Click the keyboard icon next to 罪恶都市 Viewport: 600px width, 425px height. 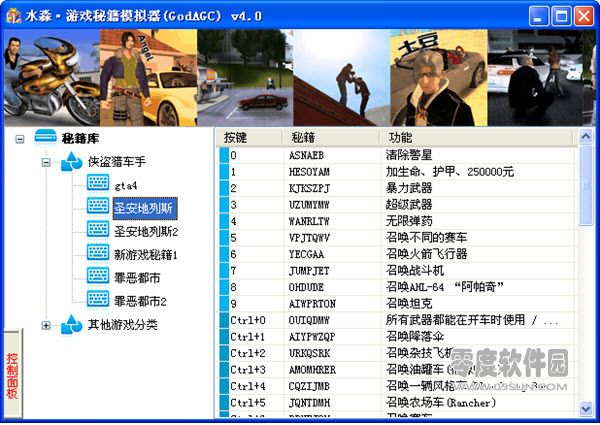pyautogui.click(x=98, y=276)
